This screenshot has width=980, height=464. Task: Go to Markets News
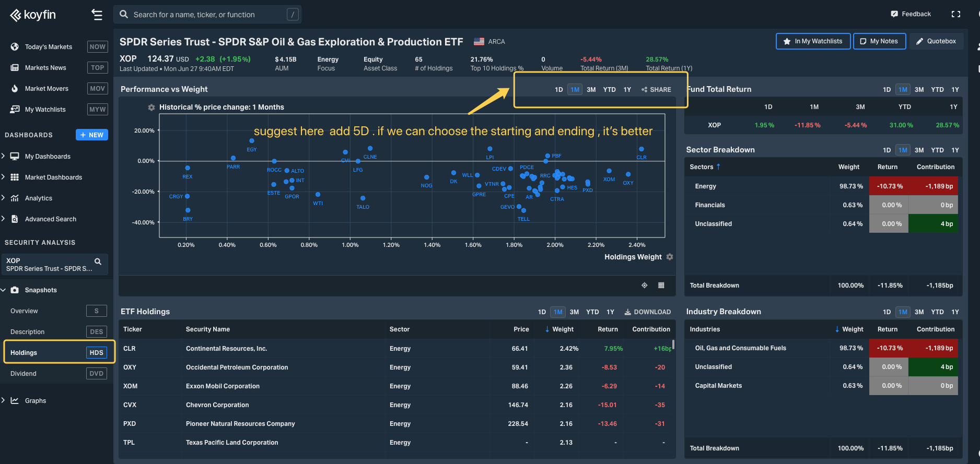tap(45, 68)
